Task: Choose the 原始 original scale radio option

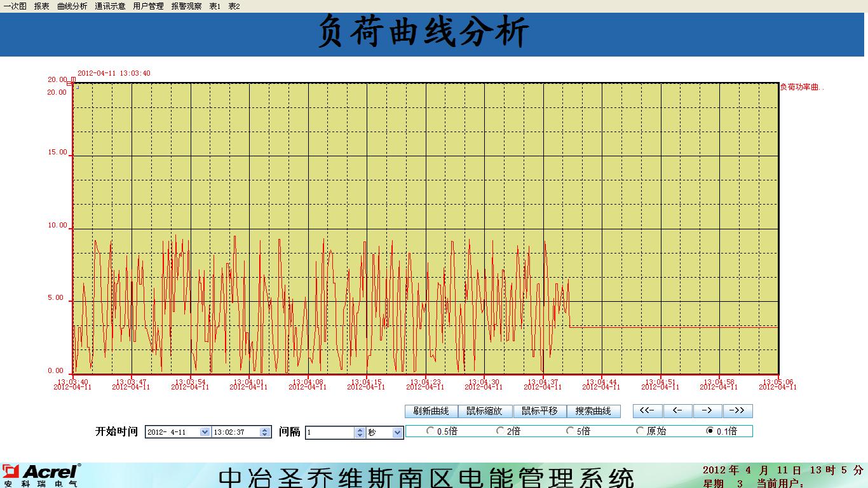Action: coord(641,431)
